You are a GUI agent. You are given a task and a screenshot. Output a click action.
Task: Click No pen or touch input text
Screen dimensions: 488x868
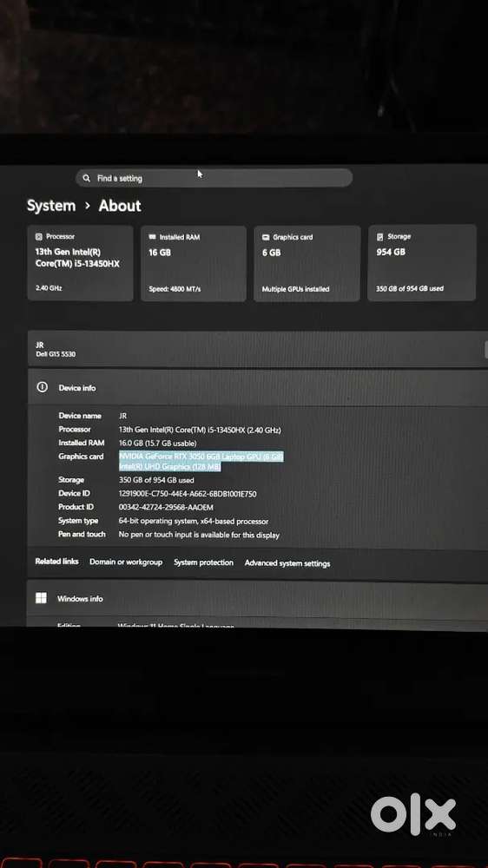point(199,535)
